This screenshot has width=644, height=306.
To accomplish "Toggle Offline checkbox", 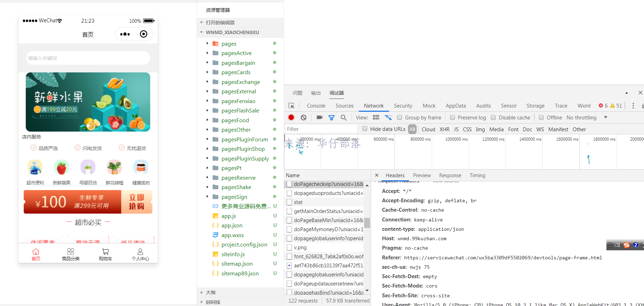I will pos(541,117).
